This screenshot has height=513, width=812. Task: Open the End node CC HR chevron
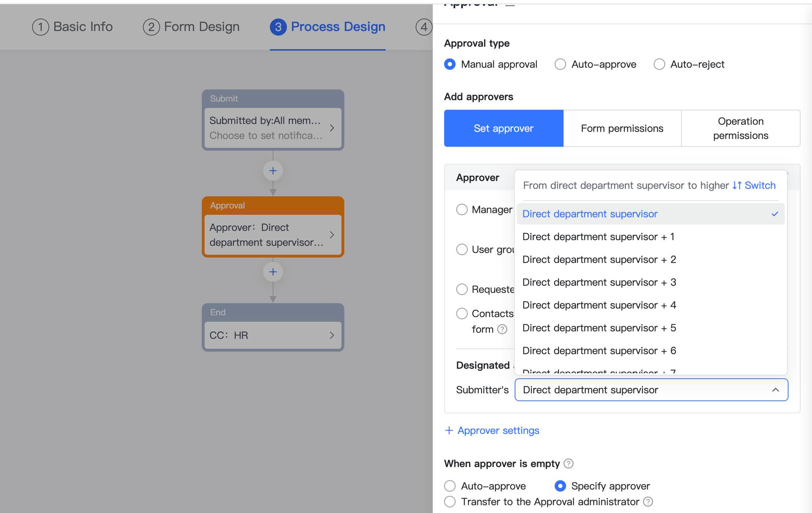pos(332,335)
